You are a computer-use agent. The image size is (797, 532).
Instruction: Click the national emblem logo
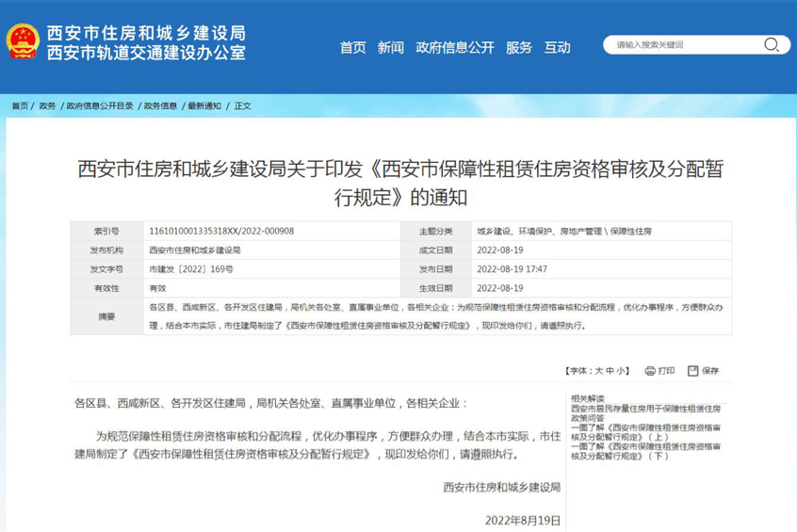[22, 42]
